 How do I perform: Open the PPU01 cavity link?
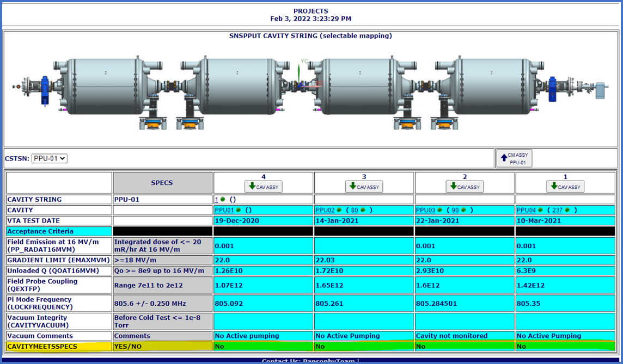tap(224, 210)
